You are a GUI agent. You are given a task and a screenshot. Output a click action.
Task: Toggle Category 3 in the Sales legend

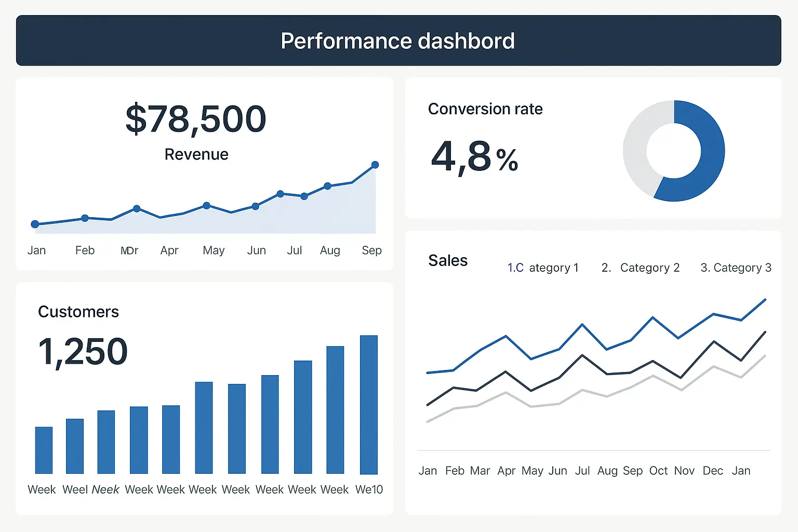736,268
